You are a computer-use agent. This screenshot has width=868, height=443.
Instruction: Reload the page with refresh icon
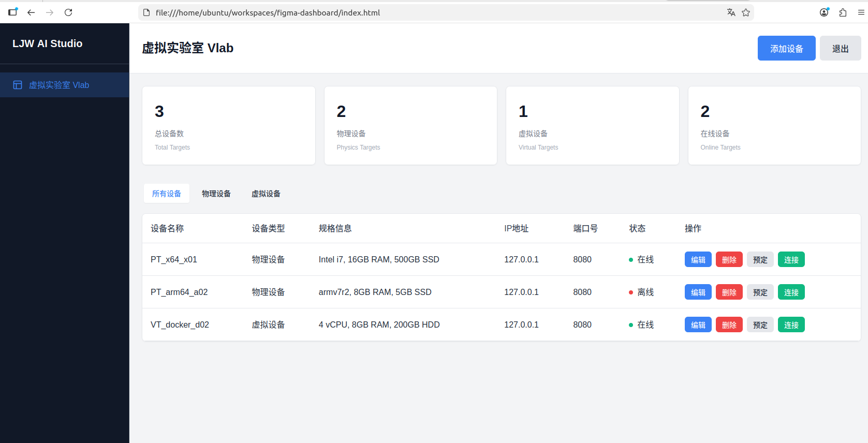point(68,12)
